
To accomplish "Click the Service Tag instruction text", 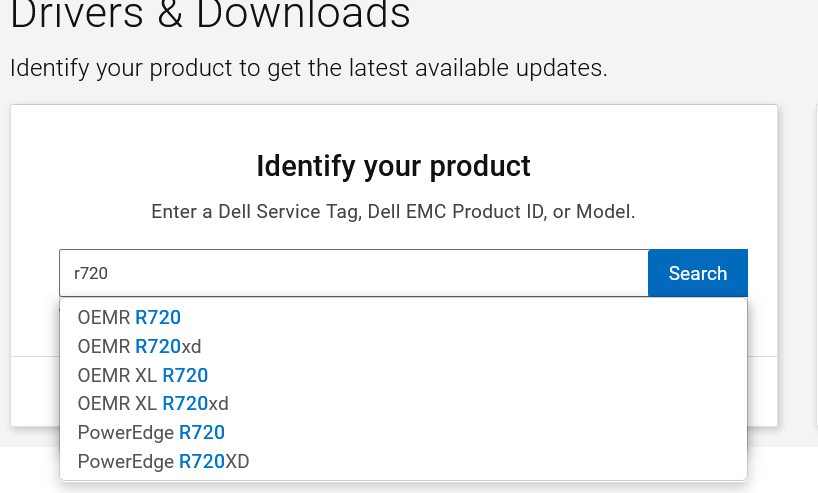I will [x=393, y=212].
